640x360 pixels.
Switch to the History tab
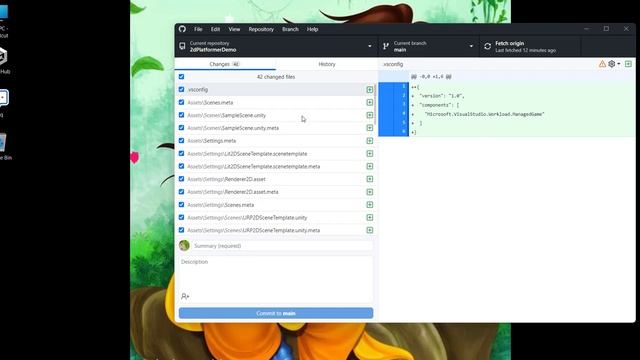[x=327, y=64]
